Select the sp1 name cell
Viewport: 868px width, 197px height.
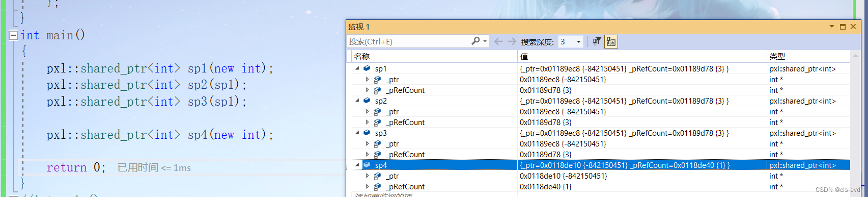381,68
